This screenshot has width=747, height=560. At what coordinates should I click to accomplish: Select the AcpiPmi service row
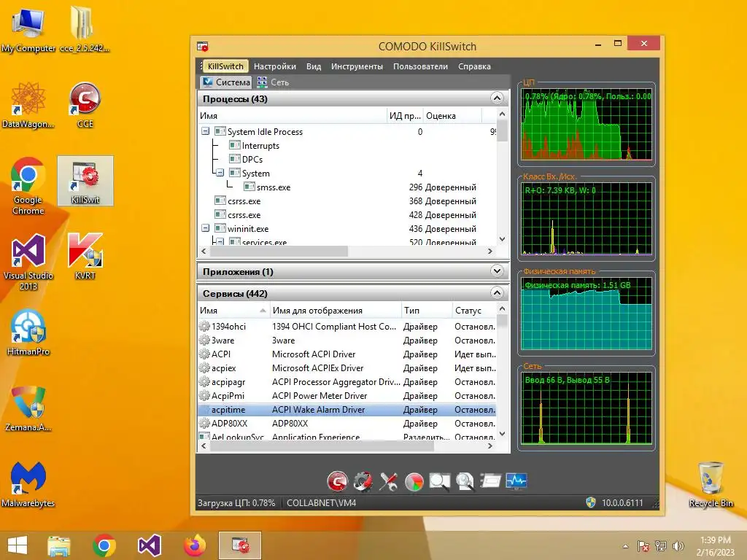(347, 395)
